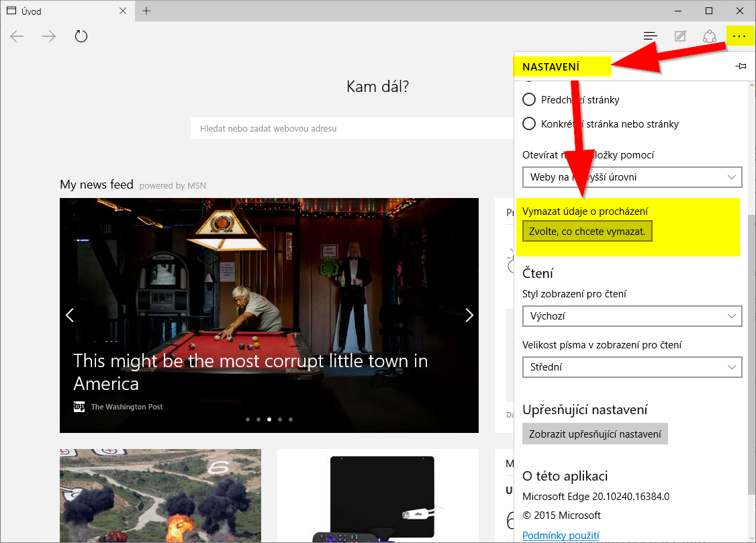
Task: Click the settings pane vertical scrollbar
Action: [x=752, y=354]
